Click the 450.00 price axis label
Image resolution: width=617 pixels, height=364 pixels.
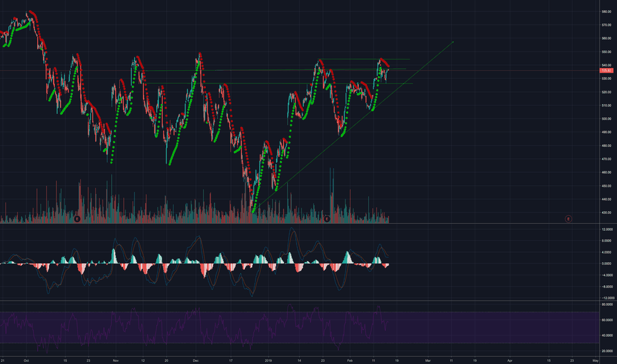pyautogui.click(x=606, y=186)
